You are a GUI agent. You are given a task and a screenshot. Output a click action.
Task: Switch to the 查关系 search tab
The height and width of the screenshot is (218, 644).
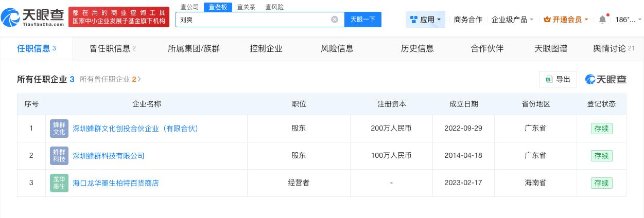(246, 7)
